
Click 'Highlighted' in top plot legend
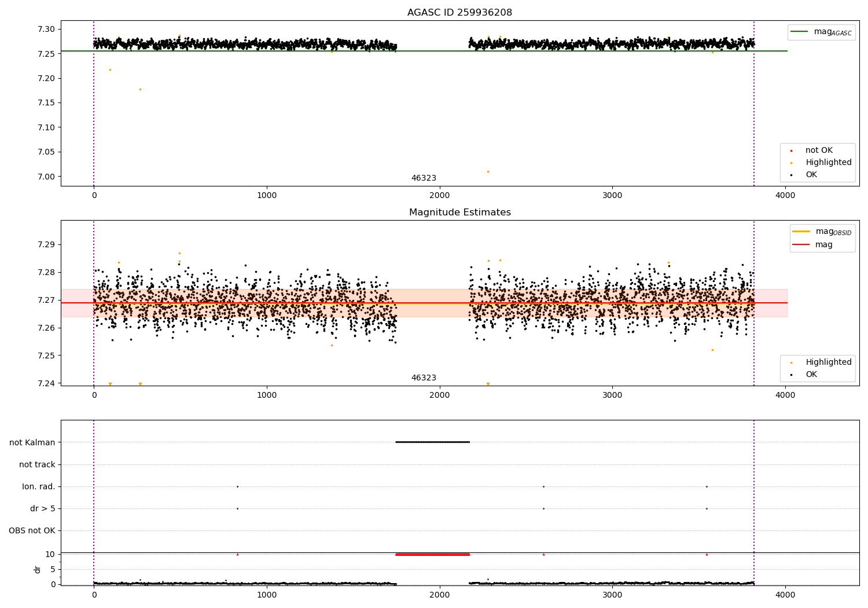(x=828, y=163)
